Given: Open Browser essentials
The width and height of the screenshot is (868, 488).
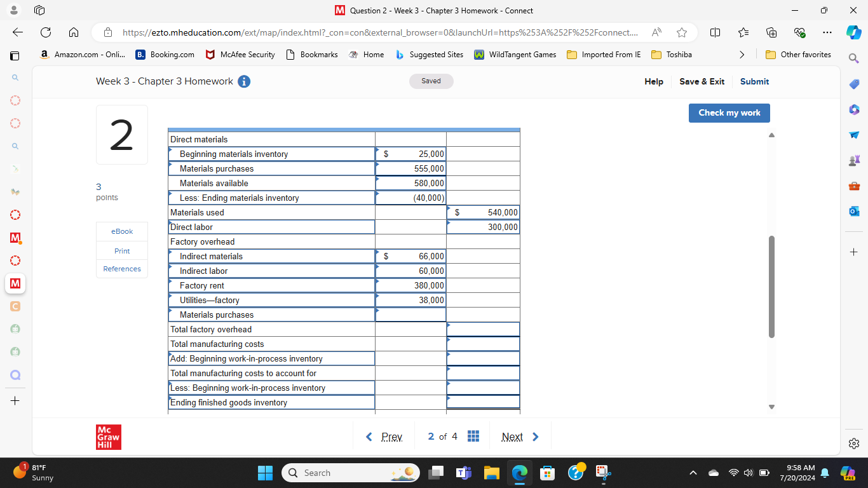Looking at the screenshot, I should (x=800, y=32).
